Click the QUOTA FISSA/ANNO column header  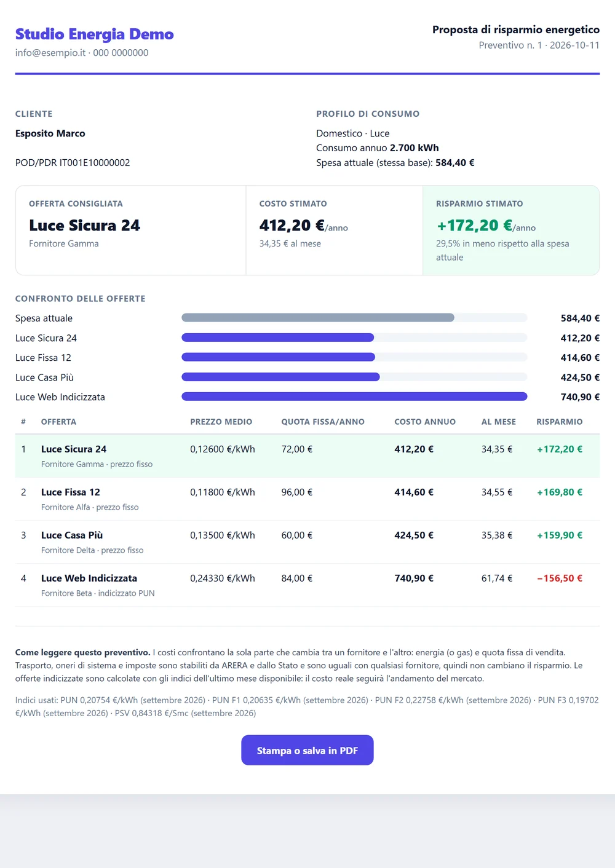(x=323, y=422)
